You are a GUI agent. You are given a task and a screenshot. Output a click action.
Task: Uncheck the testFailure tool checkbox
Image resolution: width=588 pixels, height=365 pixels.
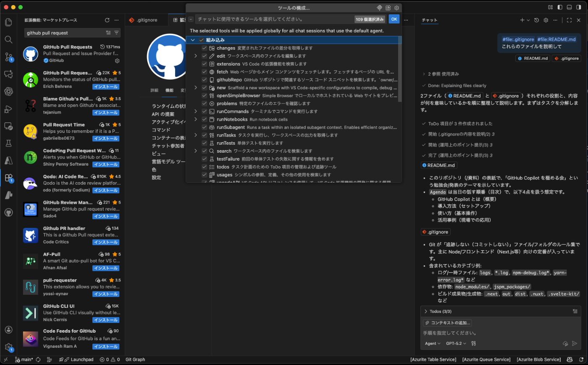click(x=205, y=159)
